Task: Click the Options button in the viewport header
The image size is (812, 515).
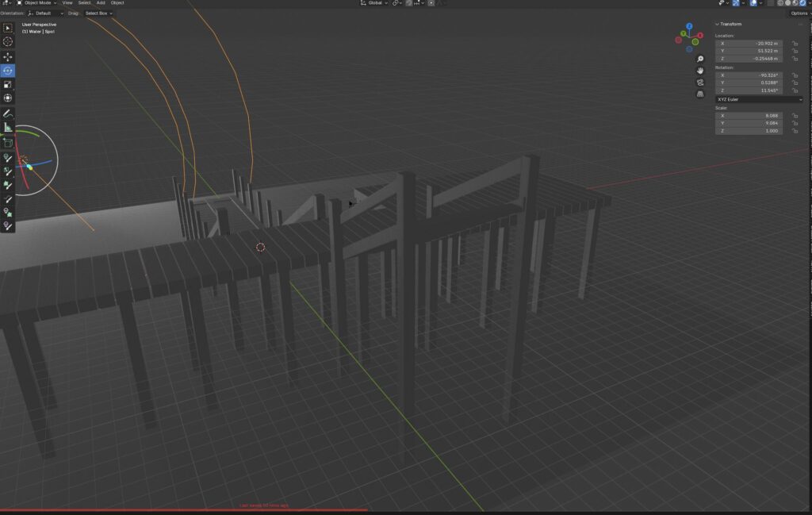Action: point(798,13)
